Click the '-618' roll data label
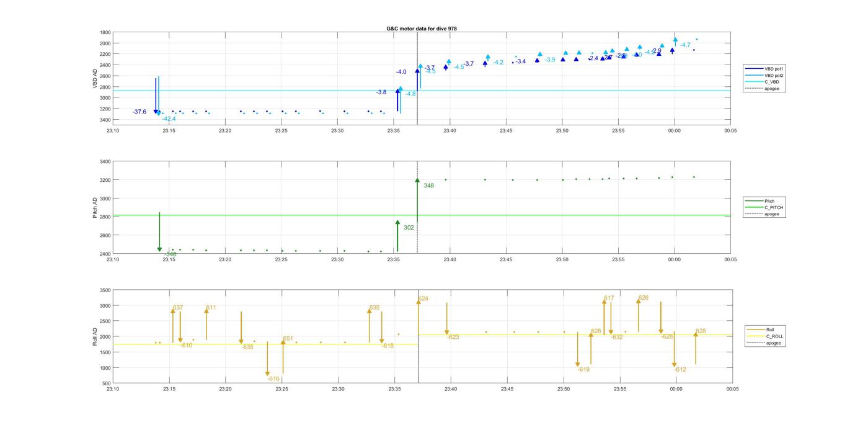868x430 pixels. click(387, 346)
